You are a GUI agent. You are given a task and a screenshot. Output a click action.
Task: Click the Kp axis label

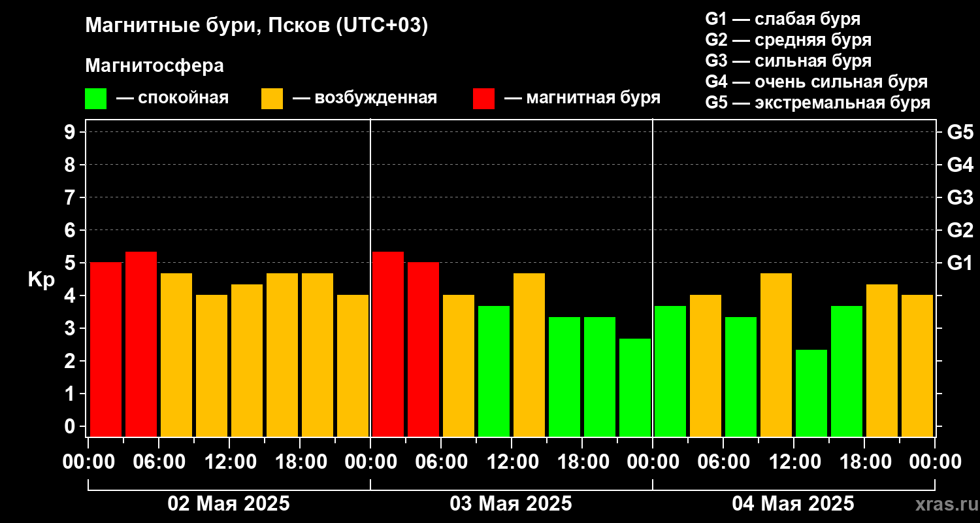(x=41, y=279)
